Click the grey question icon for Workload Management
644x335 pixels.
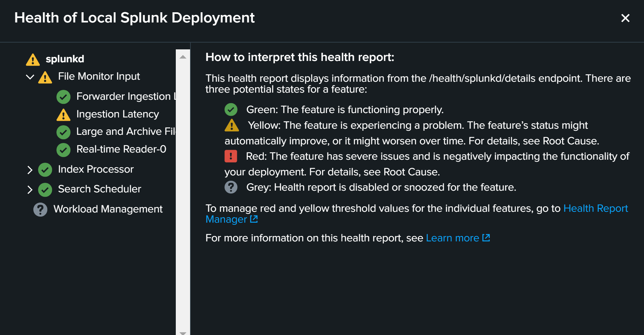40,209
